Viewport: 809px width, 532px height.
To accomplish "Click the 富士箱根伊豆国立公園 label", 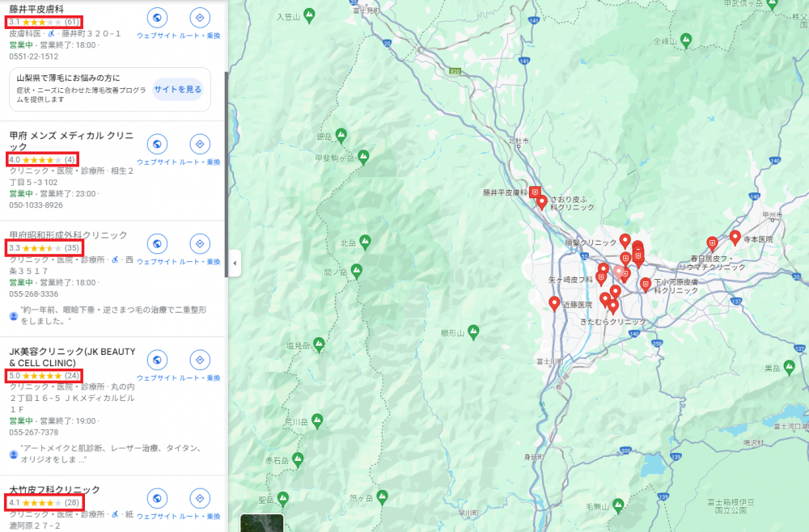I will (x=731, y=505).
